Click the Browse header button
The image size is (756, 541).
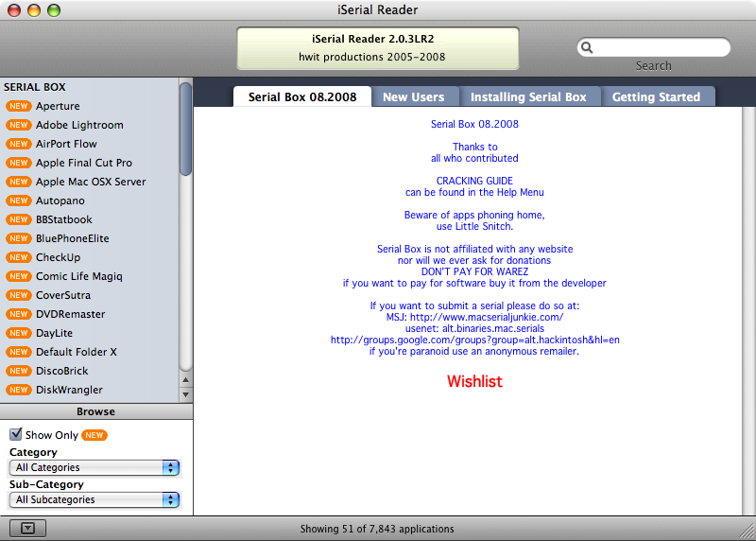tap(96, 411)
